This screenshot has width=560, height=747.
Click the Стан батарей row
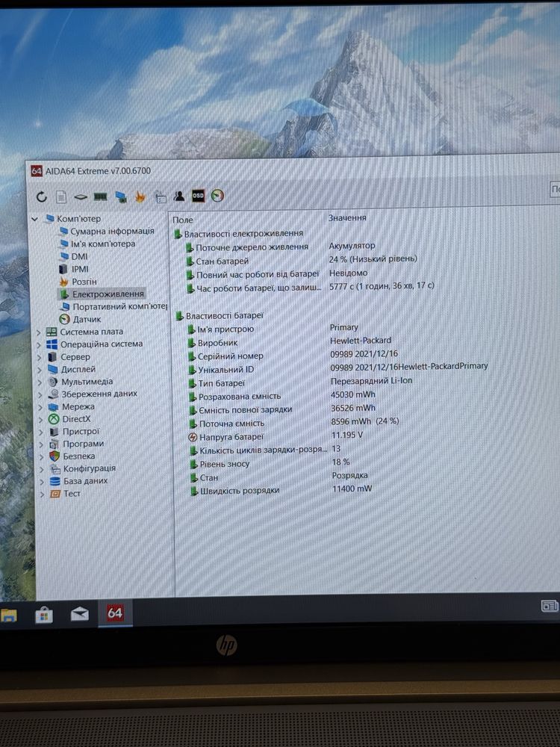(x=302, y=260)
